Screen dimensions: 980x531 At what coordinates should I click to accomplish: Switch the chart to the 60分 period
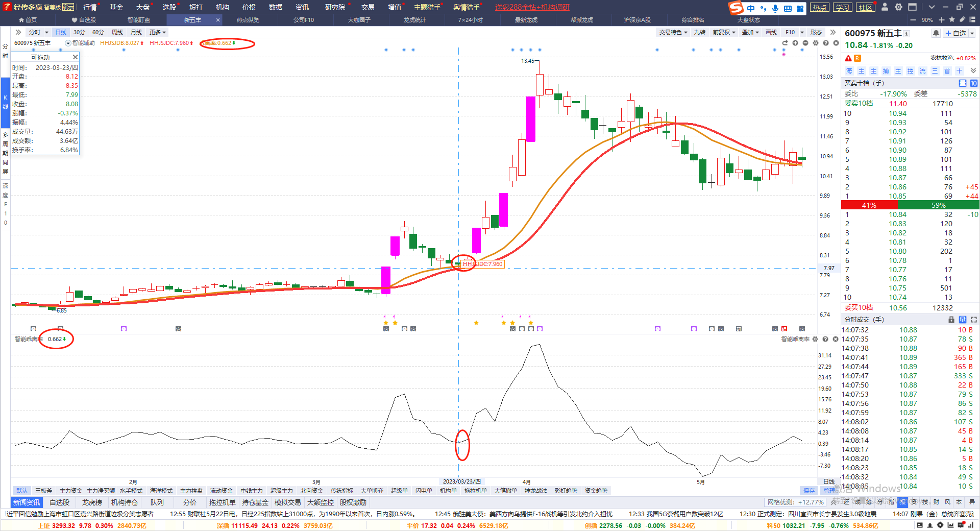pos(98,32)
